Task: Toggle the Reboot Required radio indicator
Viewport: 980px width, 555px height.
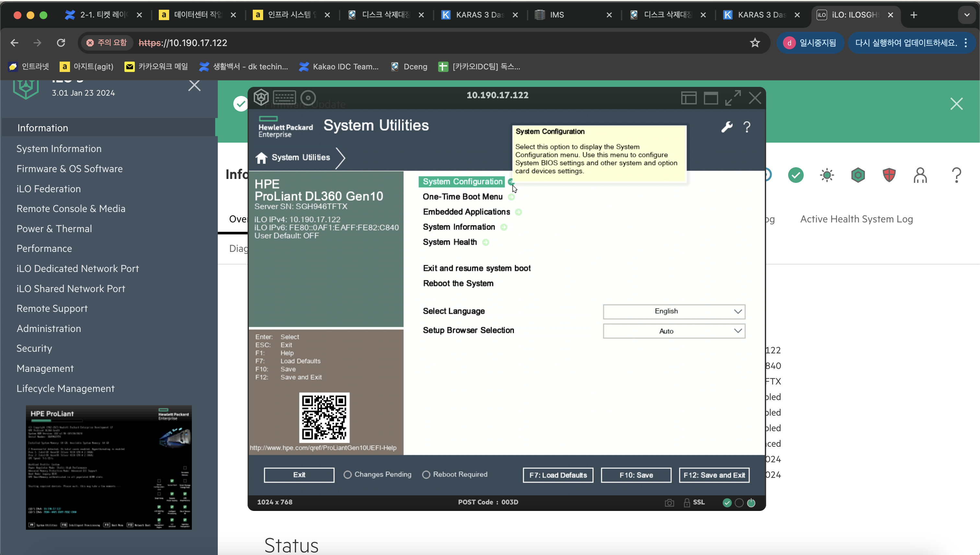Action: (x=426, y=475)
